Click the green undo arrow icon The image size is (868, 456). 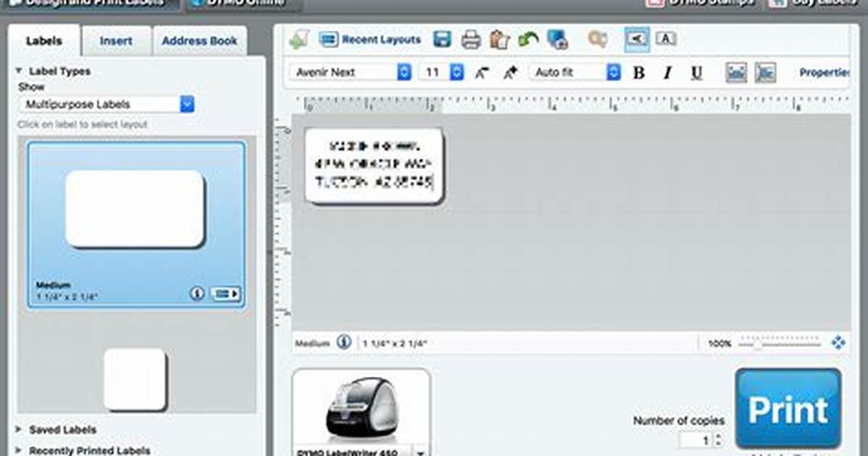click(x=528, y=40)
